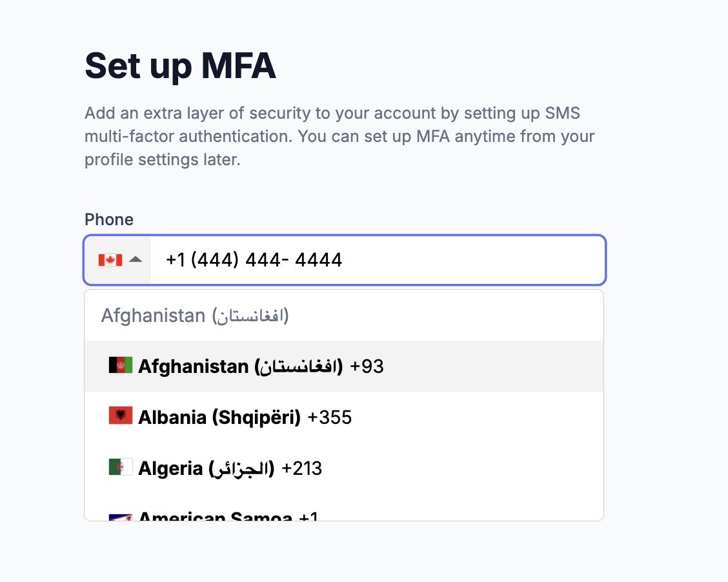Click the +93 dial code
This screenshot has height=582, width=728.
click(x=367, y=366)
